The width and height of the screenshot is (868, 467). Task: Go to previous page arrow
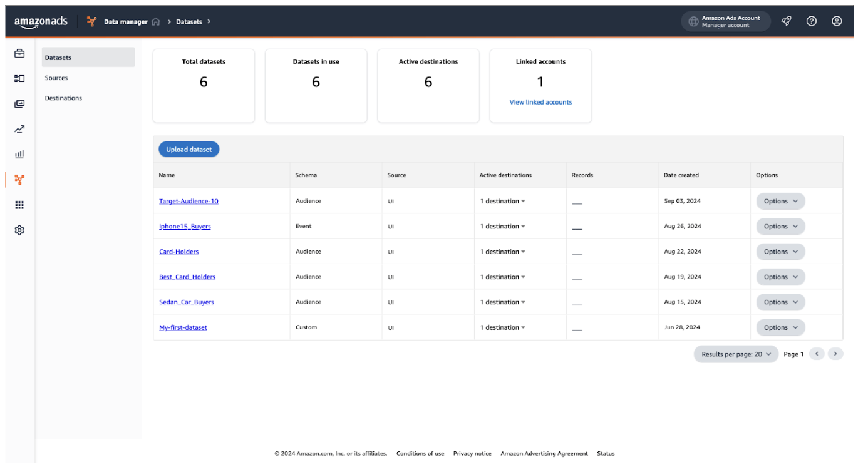(817, 354)
